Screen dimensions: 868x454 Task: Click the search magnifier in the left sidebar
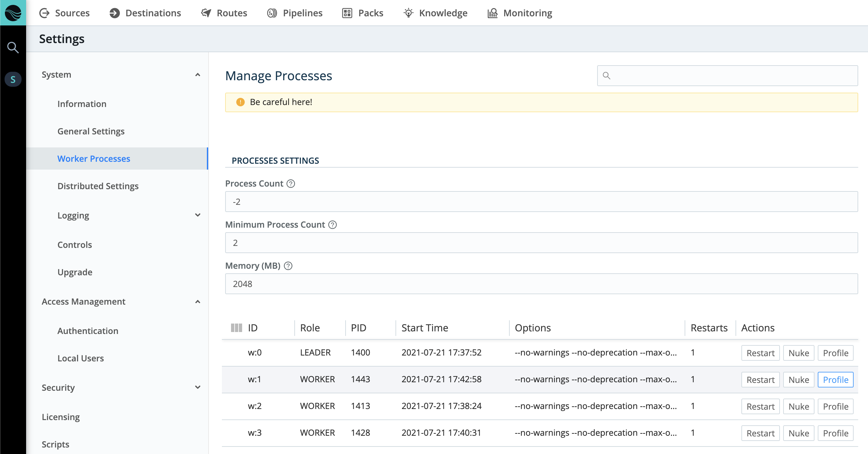coord(13,47)
